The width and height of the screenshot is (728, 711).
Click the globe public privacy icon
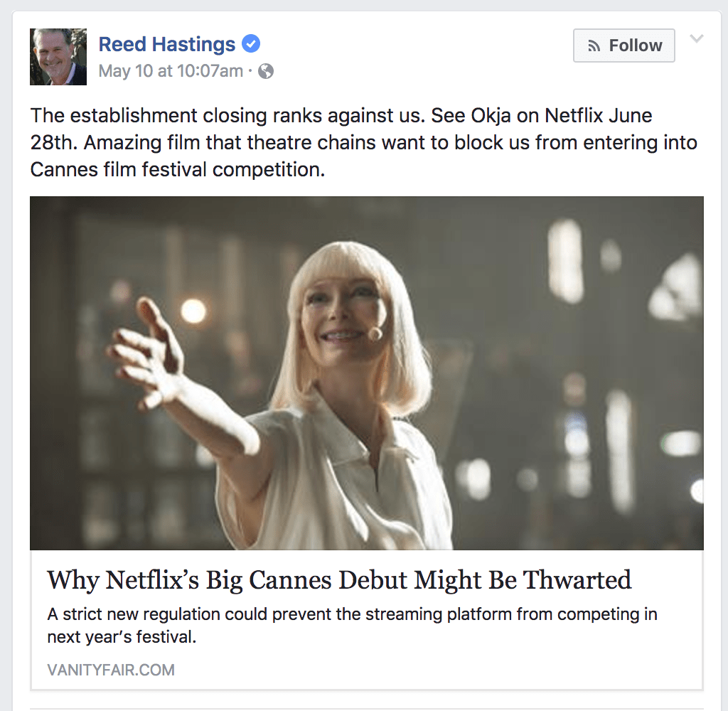(266, 71)
